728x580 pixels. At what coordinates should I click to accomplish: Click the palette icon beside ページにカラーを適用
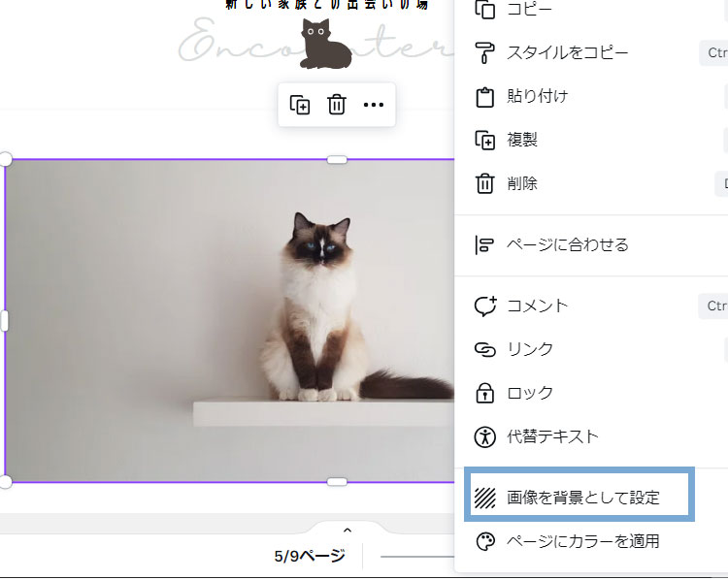tap(485, 541)
